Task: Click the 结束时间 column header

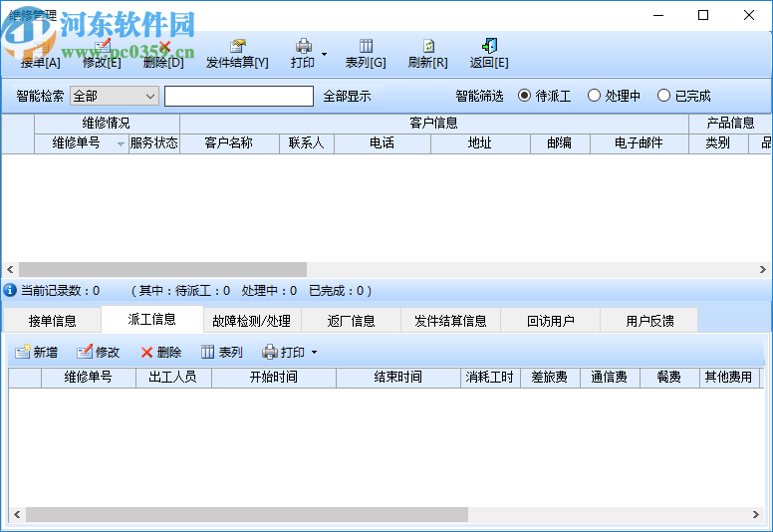Action: [x=398, y=378]
